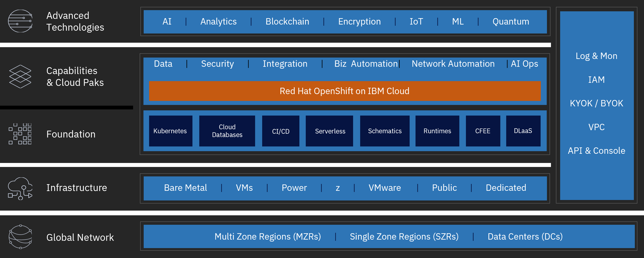Click the Capabilities & Cloud Paks layers icon
644x258 pixels.
(20, 77)
